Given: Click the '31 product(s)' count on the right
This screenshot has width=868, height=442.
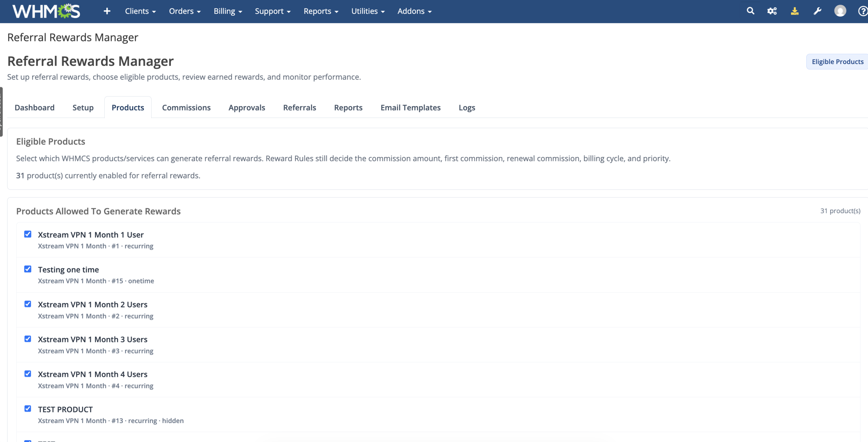Looking at the screenshot, I should tap(840, 211).
